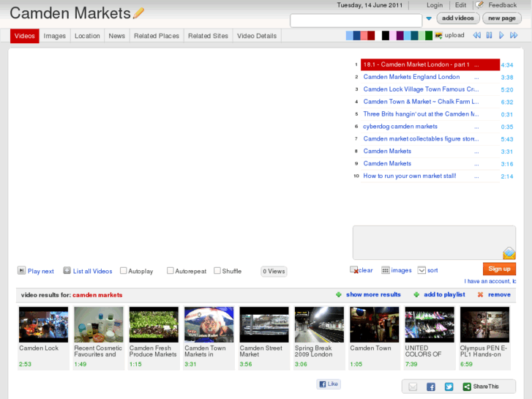Click the Feedback pencil icon

tap(479, 4)
